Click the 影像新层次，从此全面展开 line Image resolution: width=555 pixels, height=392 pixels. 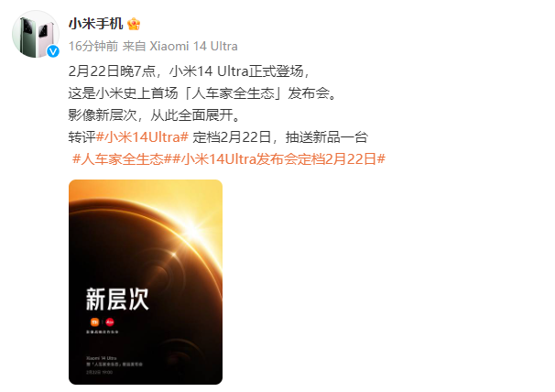click(155, 115)
